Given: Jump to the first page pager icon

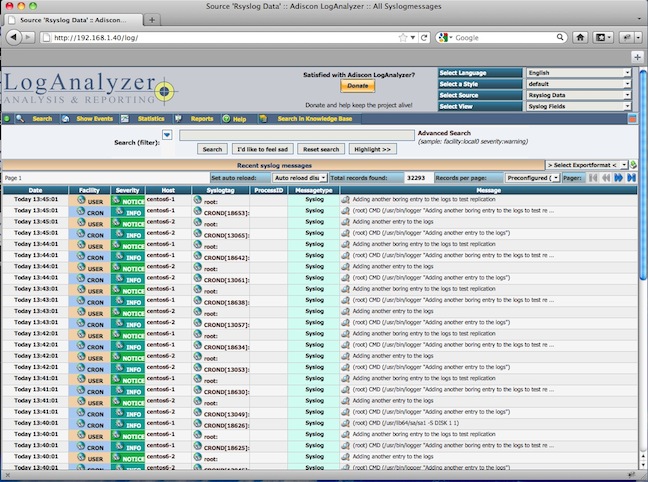Looking at the screenshot, I should (x=593, y=178).
